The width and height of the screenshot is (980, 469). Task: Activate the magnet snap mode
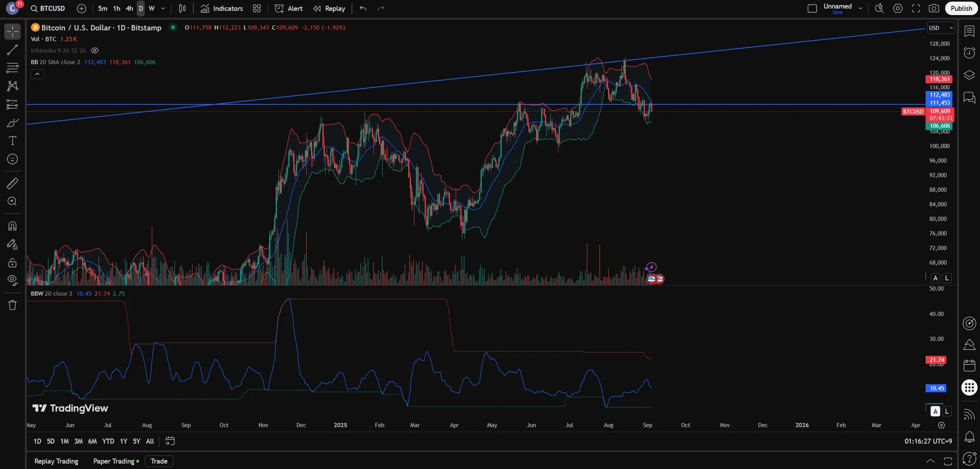(12, 226)
